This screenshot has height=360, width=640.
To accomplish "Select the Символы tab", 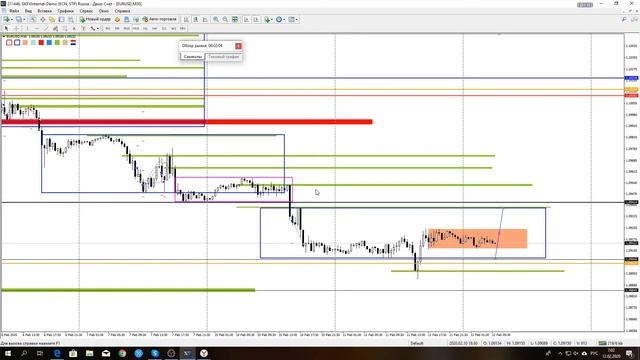I will click(x=192, y=57).
